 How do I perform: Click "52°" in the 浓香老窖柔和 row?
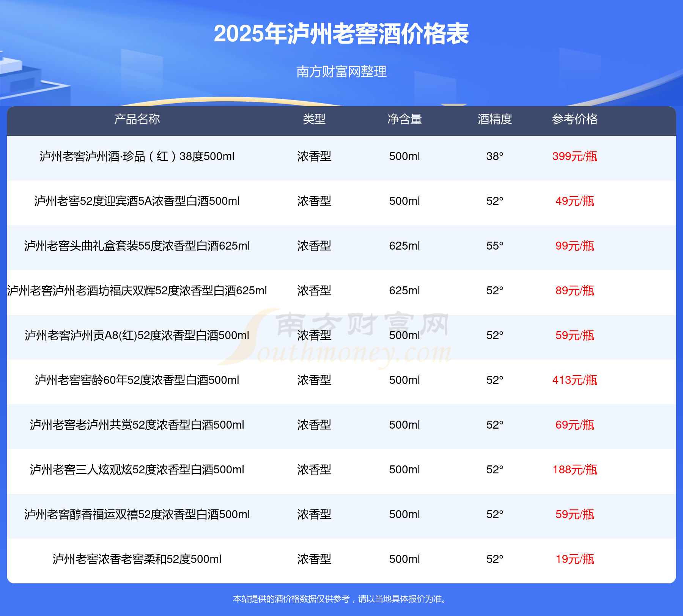pyautogui.click(x=495, y=559)
